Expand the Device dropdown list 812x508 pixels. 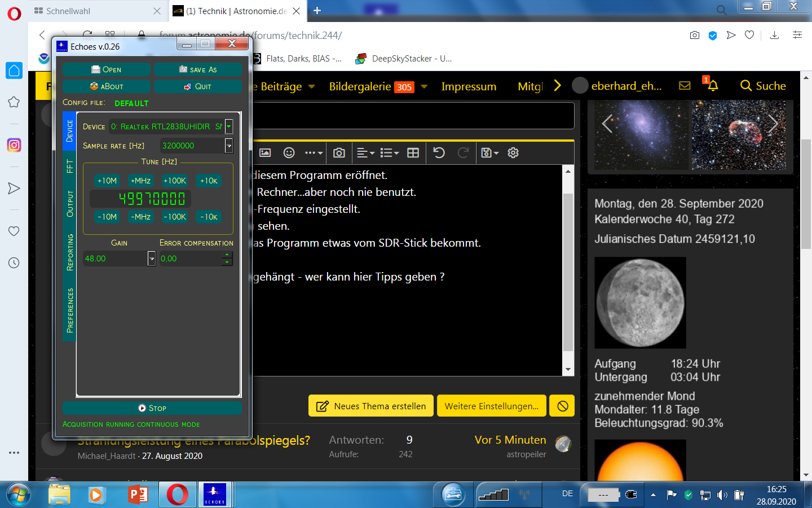[229, 126]
